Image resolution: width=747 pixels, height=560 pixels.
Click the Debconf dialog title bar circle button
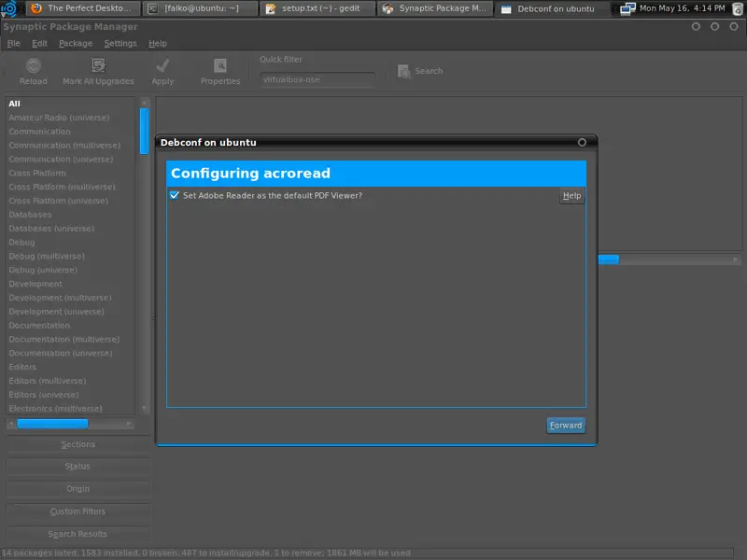click(x=582, y=143)
